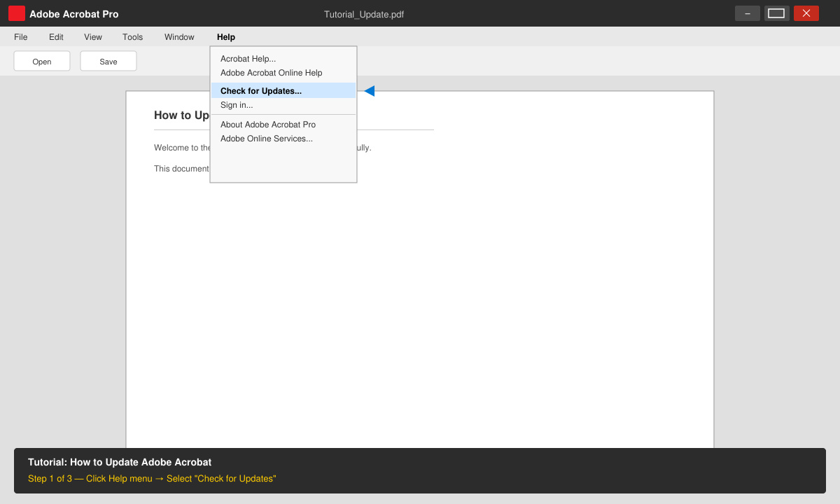Select Check for Updates... option

point(283,91)
